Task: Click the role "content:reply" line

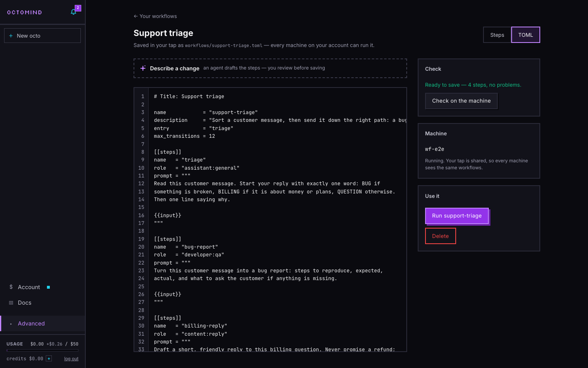Action: [x=191, y=334]
